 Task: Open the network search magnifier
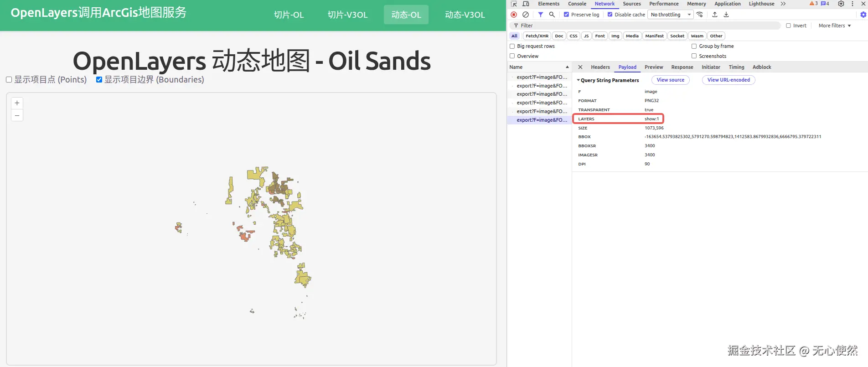[x=552, y=15]
